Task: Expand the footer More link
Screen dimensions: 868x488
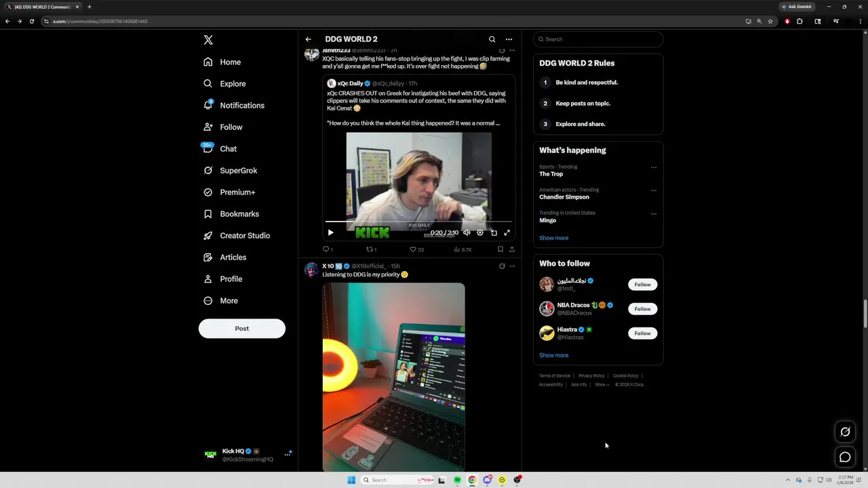Action: 602,384
